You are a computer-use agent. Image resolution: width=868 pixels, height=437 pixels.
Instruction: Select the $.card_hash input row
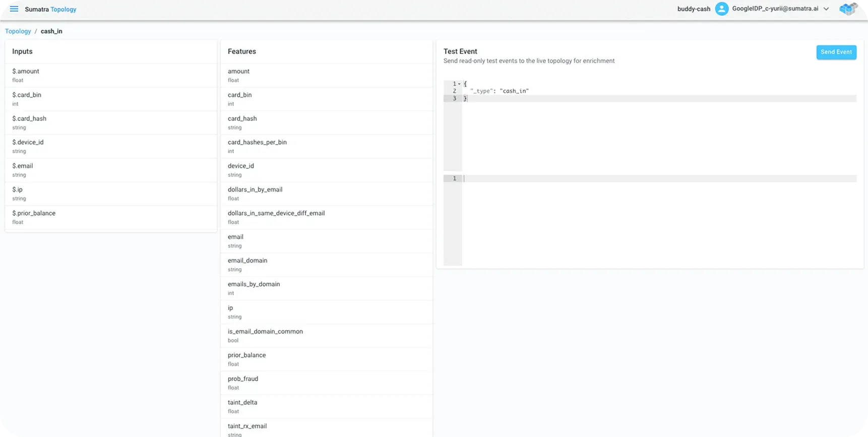(111, 122)
